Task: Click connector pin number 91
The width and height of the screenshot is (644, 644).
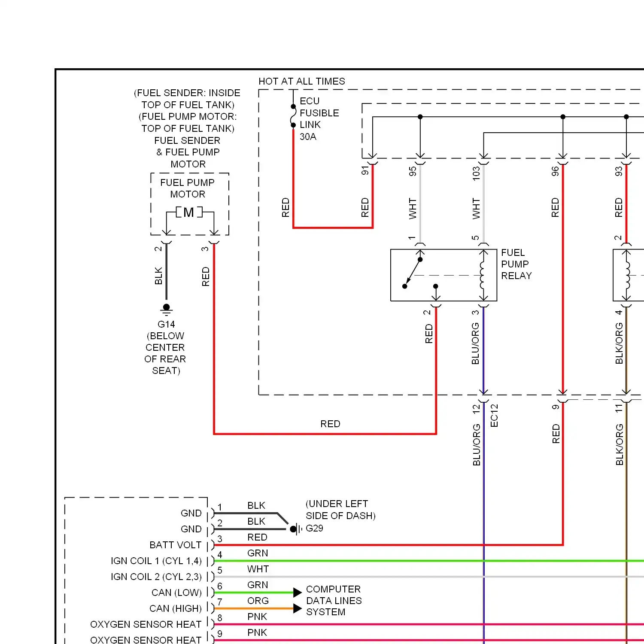Action: tap(365, 170)
